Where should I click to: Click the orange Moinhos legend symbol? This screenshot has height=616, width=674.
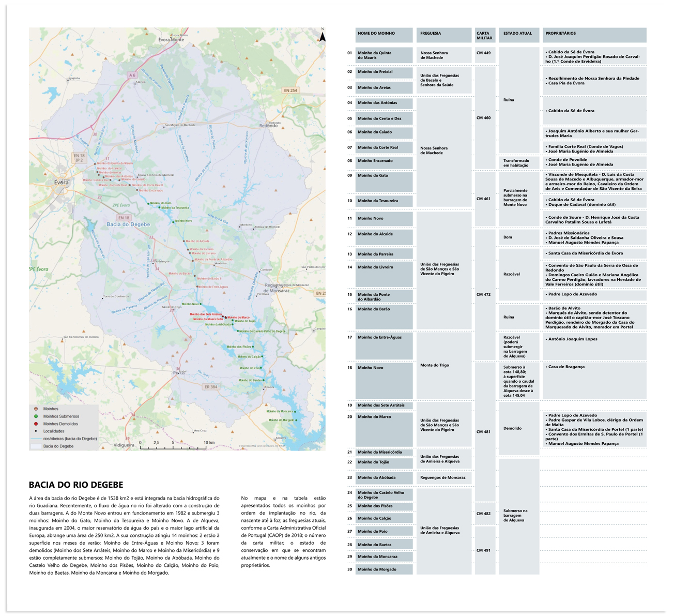36,409
